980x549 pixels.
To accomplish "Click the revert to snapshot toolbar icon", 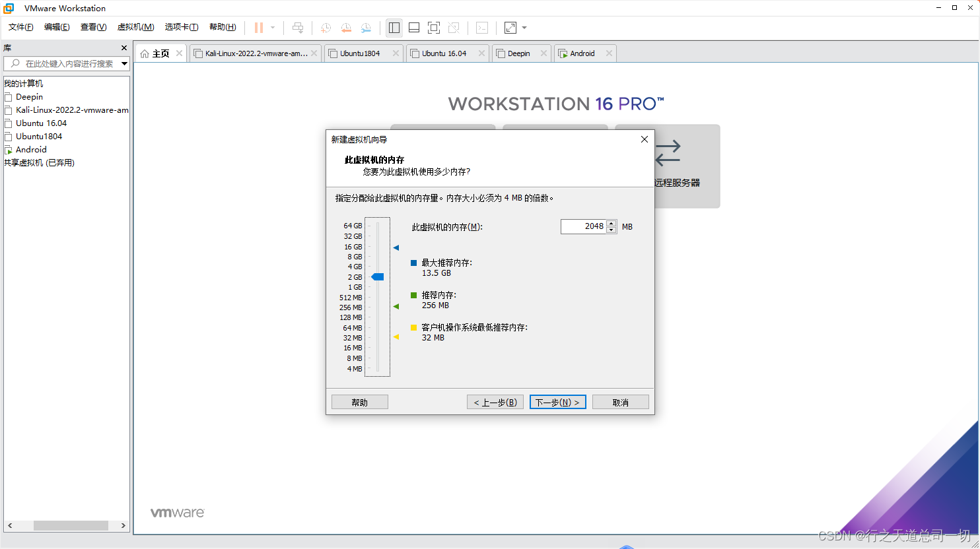I will pyautogui.click(x=346, y=28).
